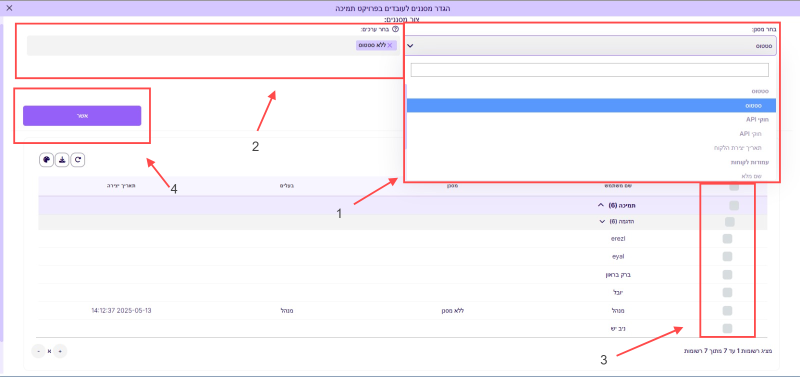Click the download export icon above table
The width and height of the screenshot is (800, 377).
(x=62, y=160)
